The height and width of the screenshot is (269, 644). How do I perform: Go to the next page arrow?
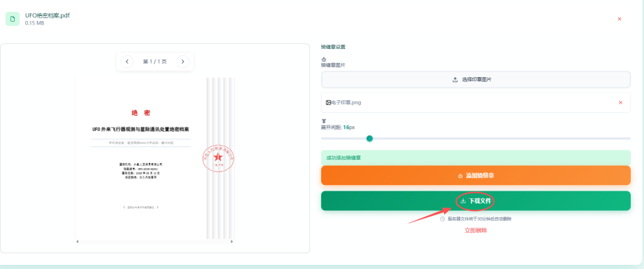[183, 62]
